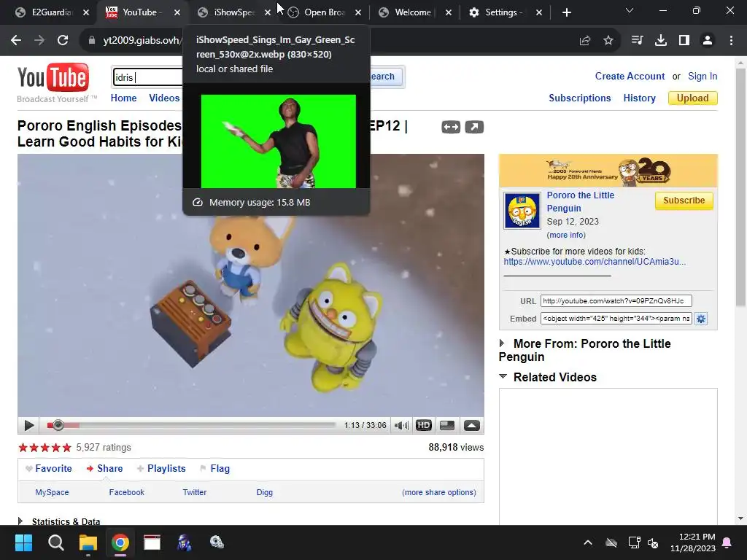Open viewing History
The height and width of the screenshot is (560, 747).
point(639,98)
